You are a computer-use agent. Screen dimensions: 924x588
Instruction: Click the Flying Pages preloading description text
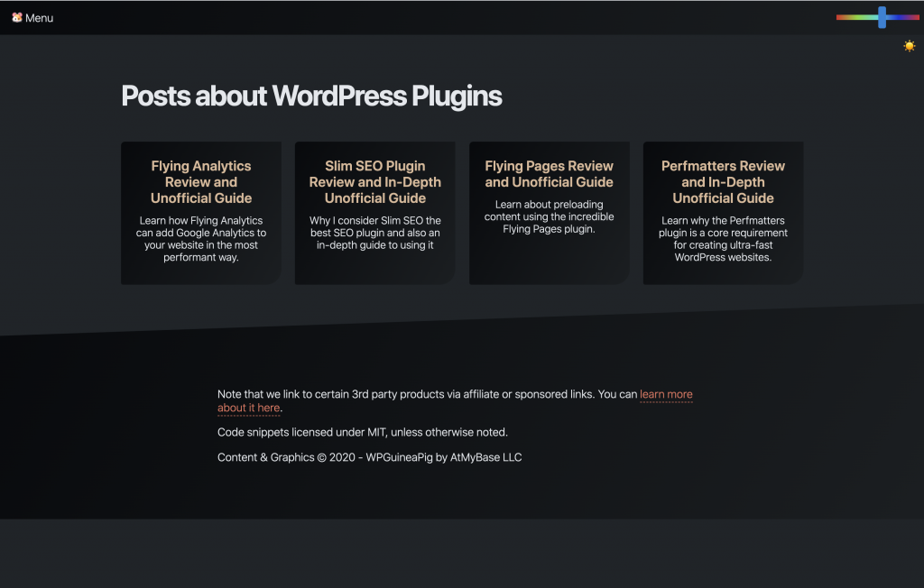click(x=549, y=217)
